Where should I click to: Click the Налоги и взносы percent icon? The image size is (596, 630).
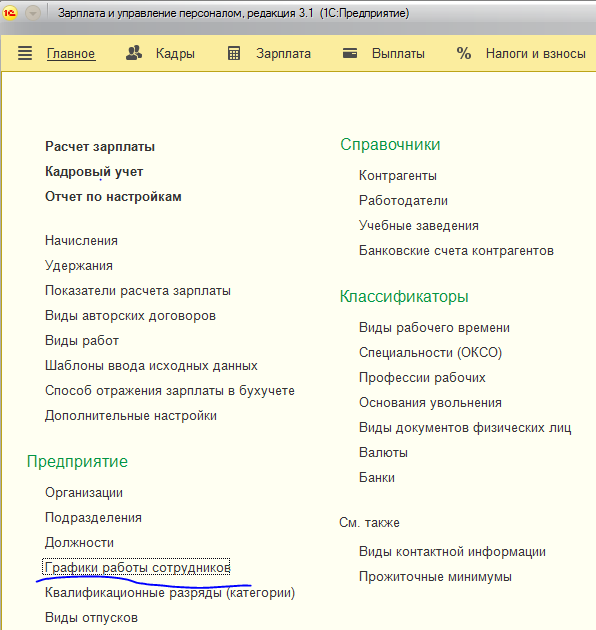click(x=463, y=53)
